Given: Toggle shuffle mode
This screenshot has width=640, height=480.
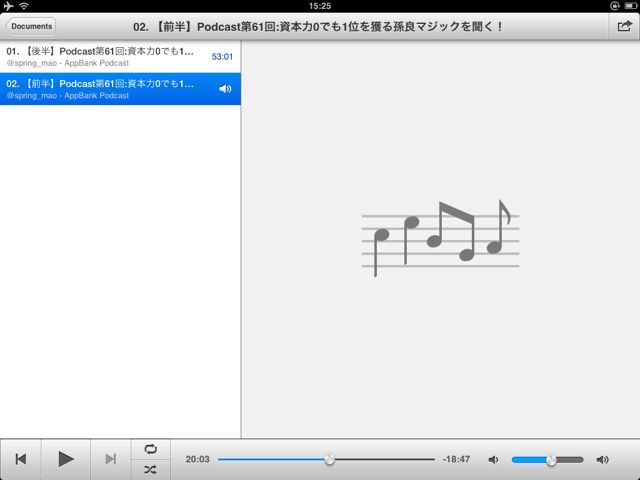Looking at the screenshot, I should (151, 470).
